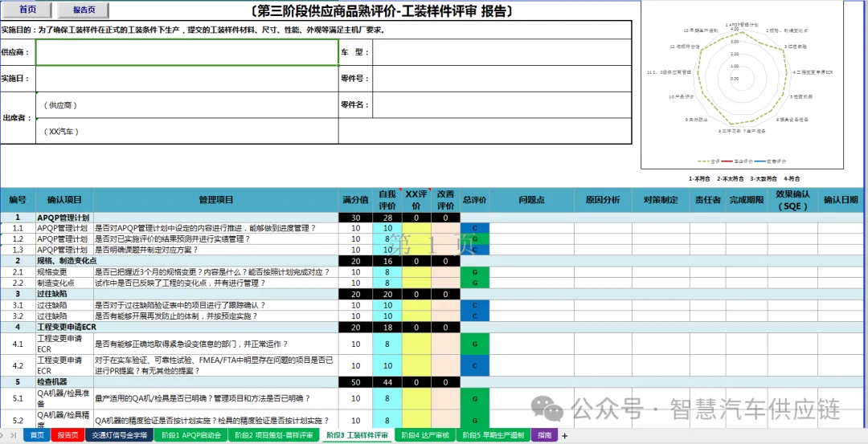Switch to the 首页 sheet tab
The width and height of the screenshot is (868, 444).
(37, 436)
